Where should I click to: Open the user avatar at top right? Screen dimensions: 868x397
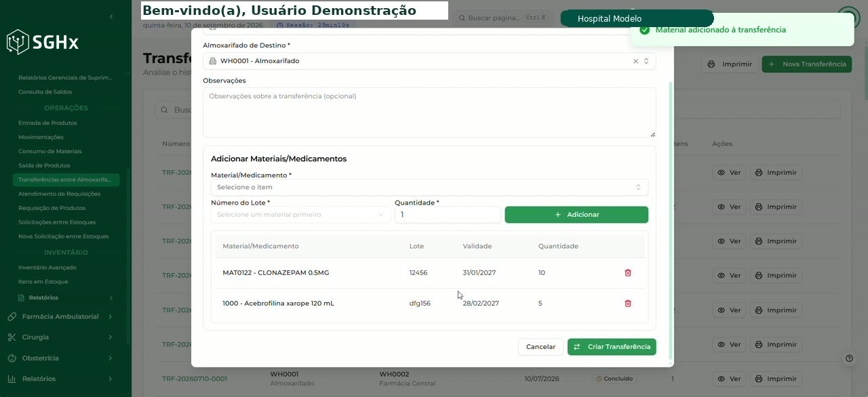(x=848, y=18)
